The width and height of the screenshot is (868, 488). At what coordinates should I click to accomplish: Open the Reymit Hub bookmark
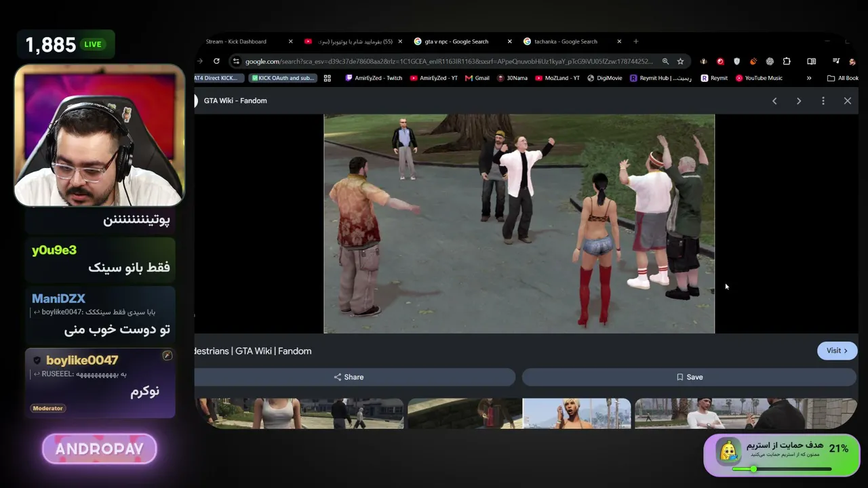(660, 78)
